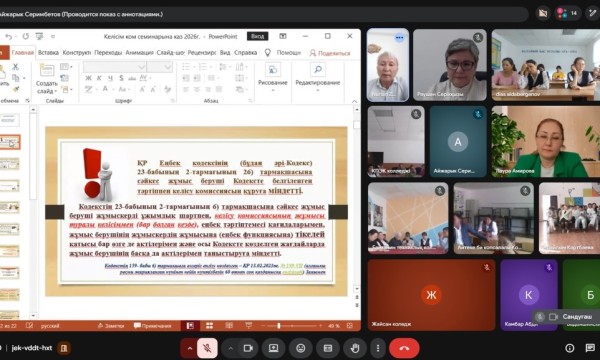The height and width of the screenshot is (360, 600).
Task: Click fit slide to window icon
Action: pyautogui.click(x=349, y=326)
